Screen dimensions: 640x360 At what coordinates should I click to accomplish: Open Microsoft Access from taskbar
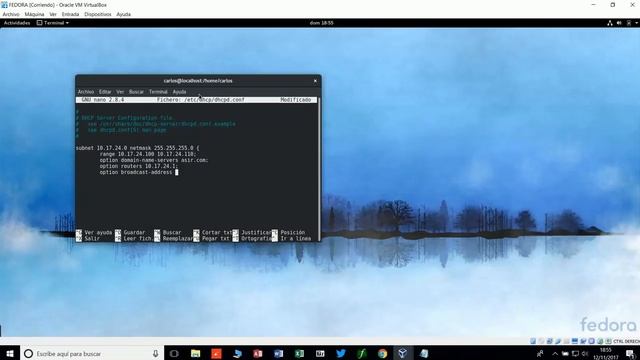(258, 353)
